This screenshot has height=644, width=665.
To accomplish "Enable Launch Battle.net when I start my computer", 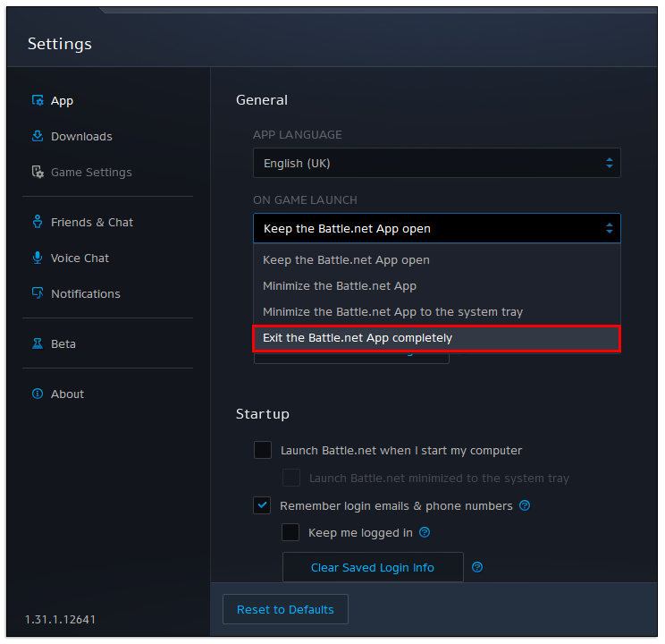I will pyautogui.click(x=263, y=450).
